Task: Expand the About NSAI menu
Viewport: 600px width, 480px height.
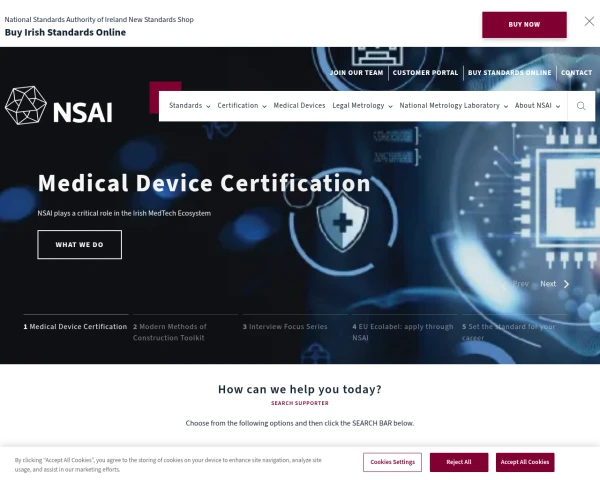Action: click(x=537, y=106)
